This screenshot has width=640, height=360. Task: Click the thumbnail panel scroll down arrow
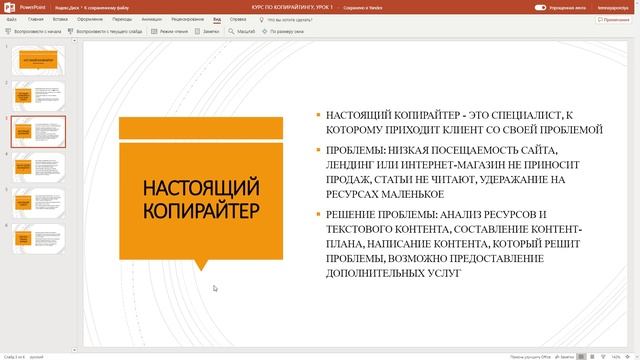[x=74, y=350]
